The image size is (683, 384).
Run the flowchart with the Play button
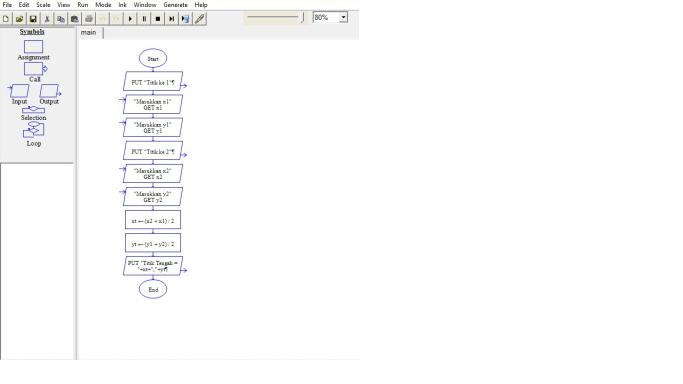[130, 19]
